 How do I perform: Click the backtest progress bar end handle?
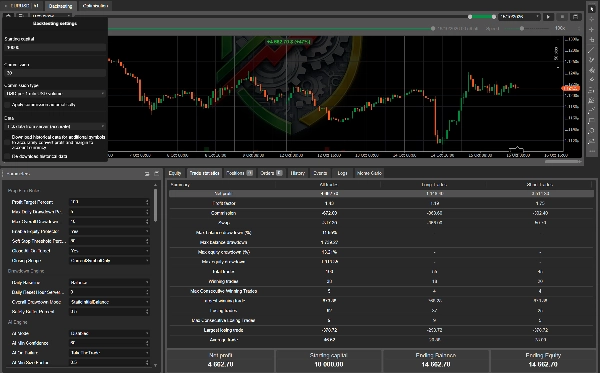[x=433, y=28]
